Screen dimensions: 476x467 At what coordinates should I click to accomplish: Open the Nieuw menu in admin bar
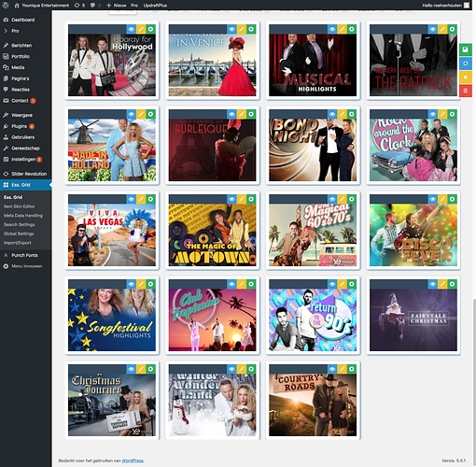click(117, 6)
